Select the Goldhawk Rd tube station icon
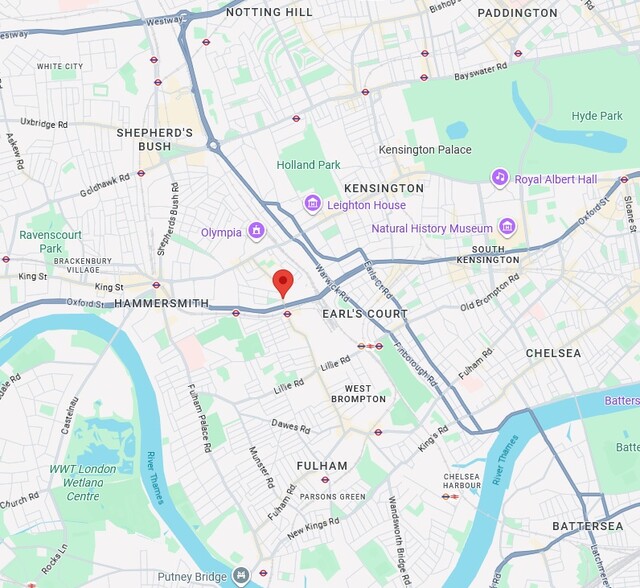This screenshot has width=640, height=588. [x=141, y=173]
